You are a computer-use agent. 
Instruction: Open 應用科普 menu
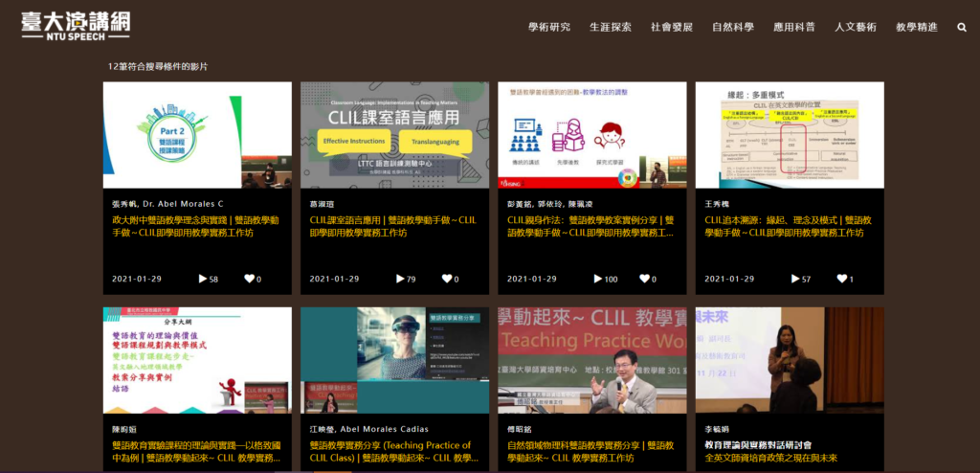coord(794,28)
